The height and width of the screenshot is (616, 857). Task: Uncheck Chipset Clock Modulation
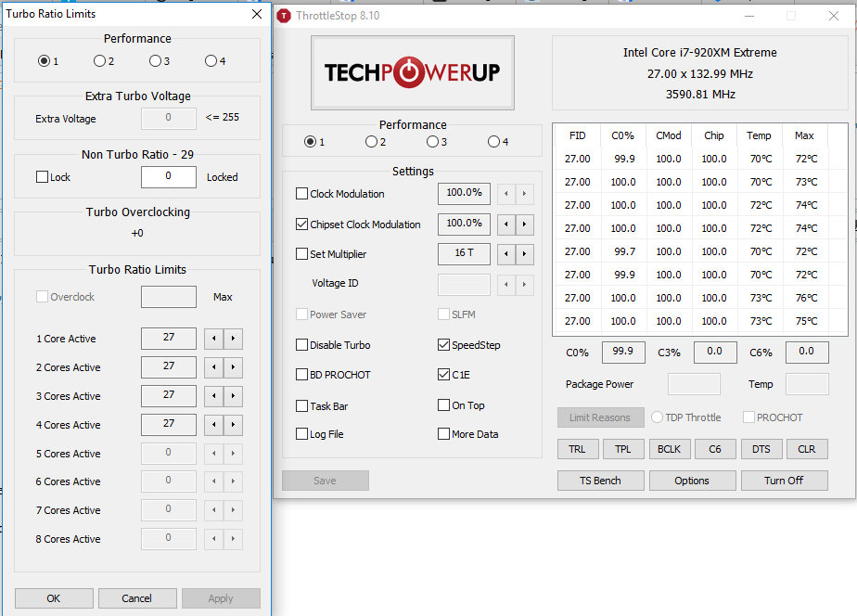click(x=301, y=225)
